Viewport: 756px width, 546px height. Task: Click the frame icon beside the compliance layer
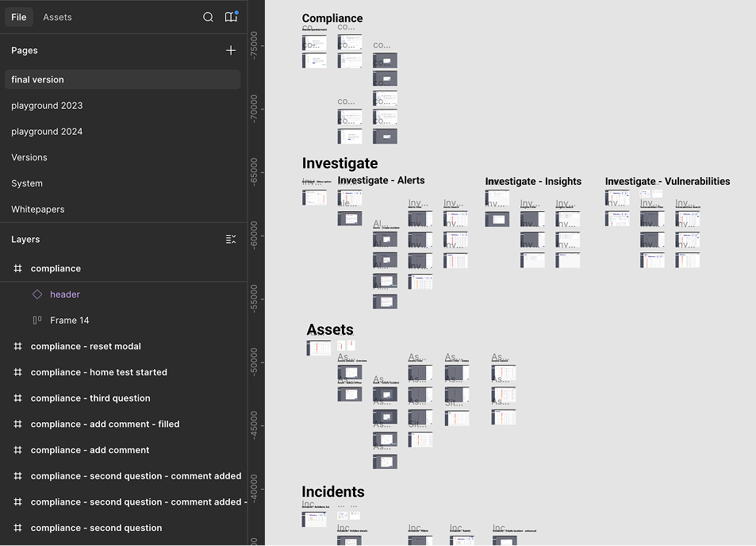[x=17, y=268]
